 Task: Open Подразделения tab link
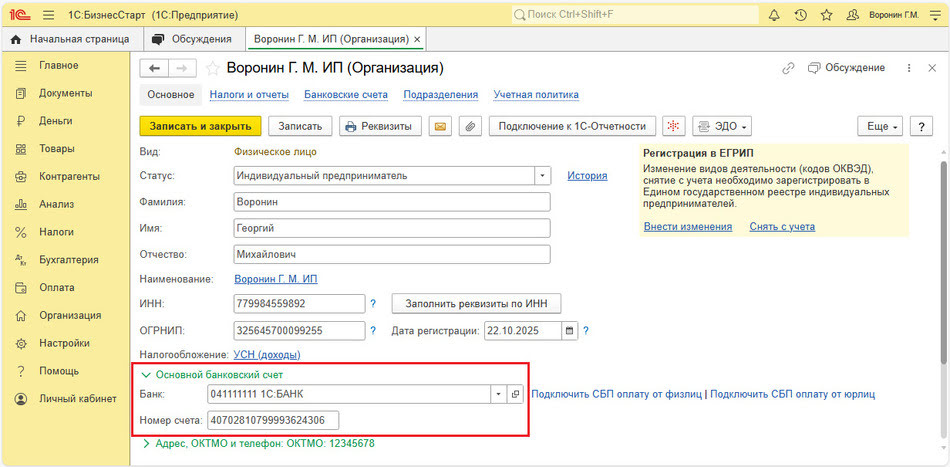[440, 95]
